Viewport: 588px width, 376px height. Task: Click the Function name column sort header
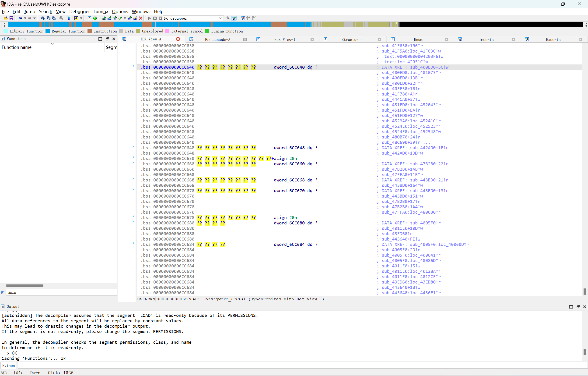[52, 47]
